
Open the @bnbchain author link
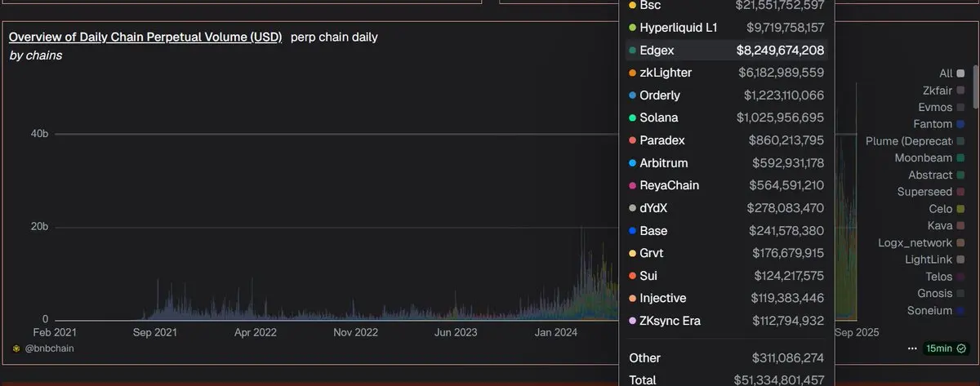tap(48, 348)
